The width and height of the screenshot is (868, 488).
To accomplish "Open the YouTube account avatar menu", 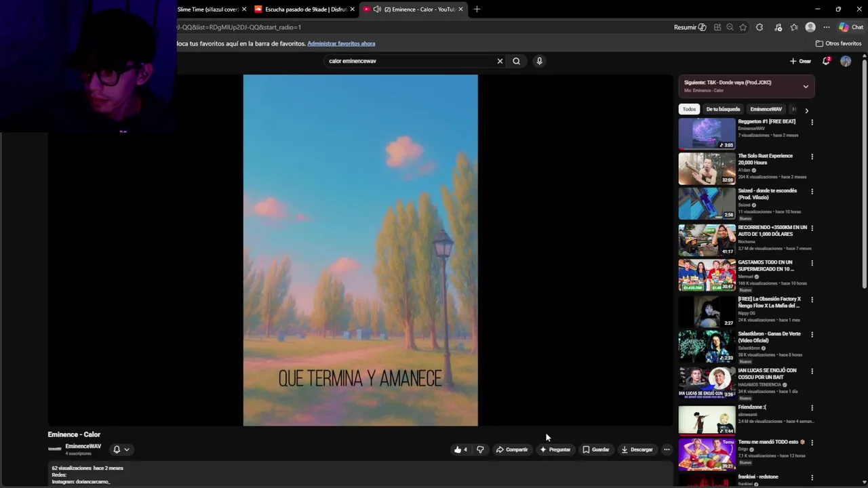I will [846, 61].
